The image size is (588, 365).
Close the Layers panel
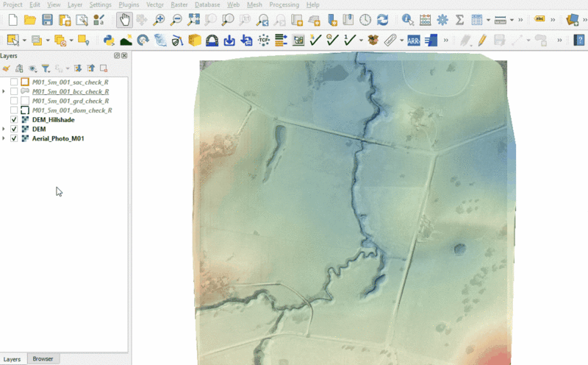coord(124,56)
